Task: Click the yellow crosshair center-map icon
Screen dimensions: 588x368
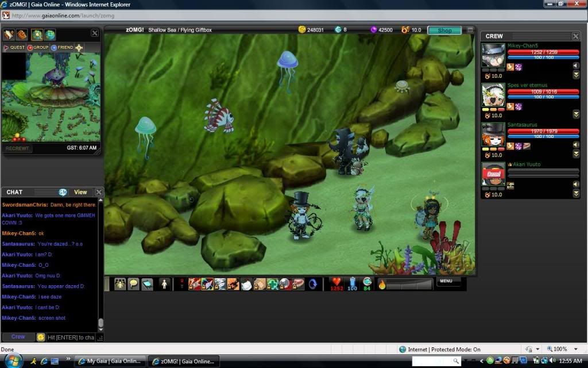Action: pos(79,48)
